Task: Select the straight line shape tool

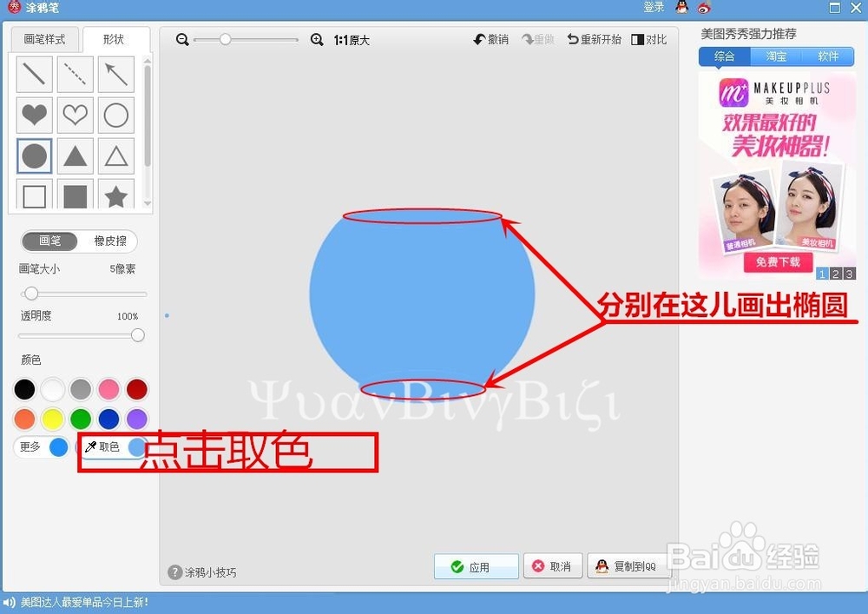Action: 34,74
